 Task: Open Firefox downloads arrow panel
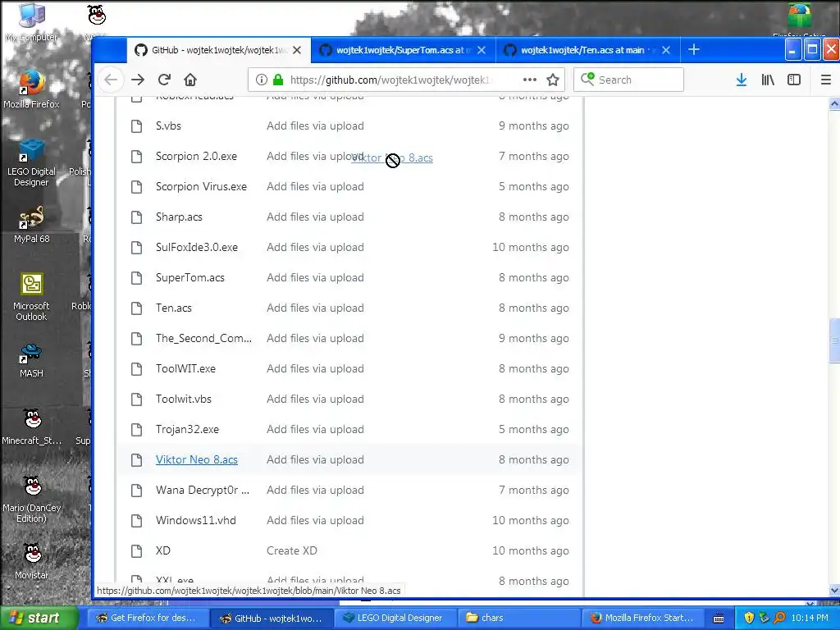click(x=742, y=80)
